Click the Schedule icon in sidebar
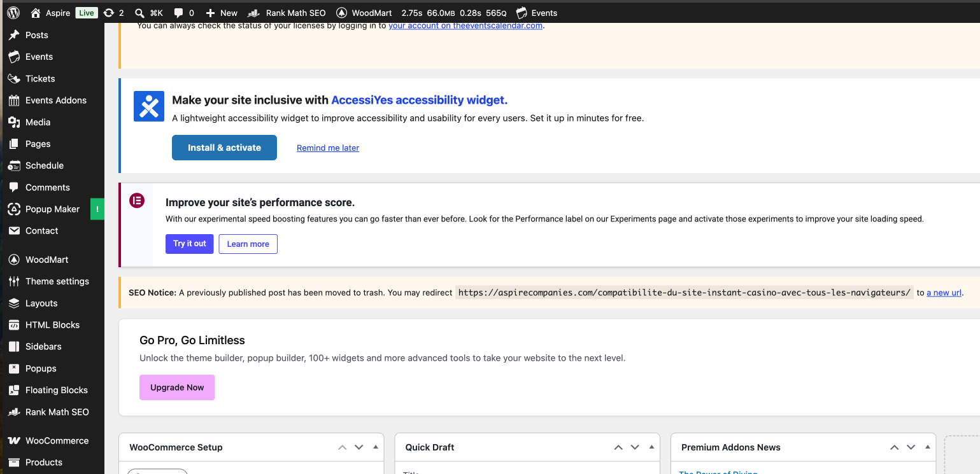Screen dimensions: 980x474 pos(14,165)
